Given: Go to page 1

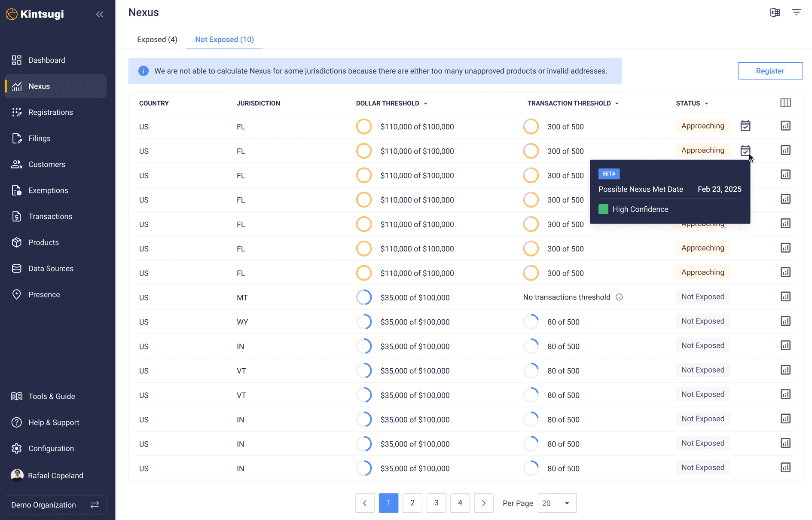Looking at the screenshot, I should (388, 503).
